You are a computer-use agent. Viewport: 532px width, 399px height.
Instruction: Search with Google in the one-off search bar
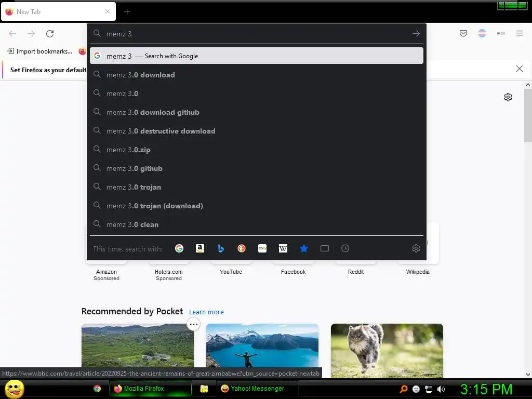click(179, 248)
